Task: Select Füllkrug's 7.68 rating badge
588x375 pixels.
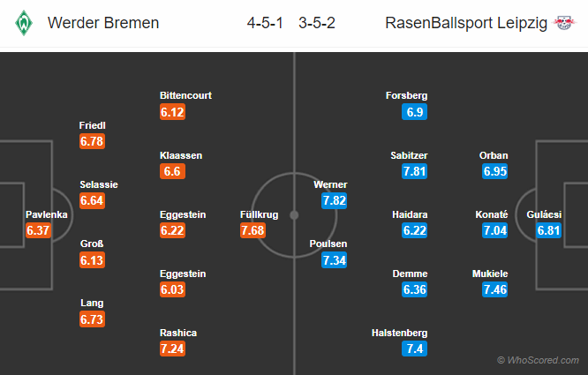Action: coord(253,231)
